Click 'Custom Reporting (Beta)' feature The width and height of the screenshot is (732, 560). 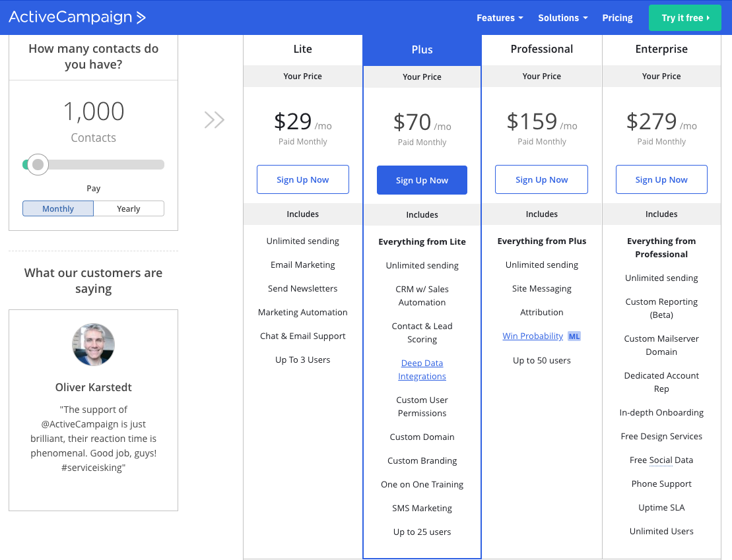coord(661,309)
